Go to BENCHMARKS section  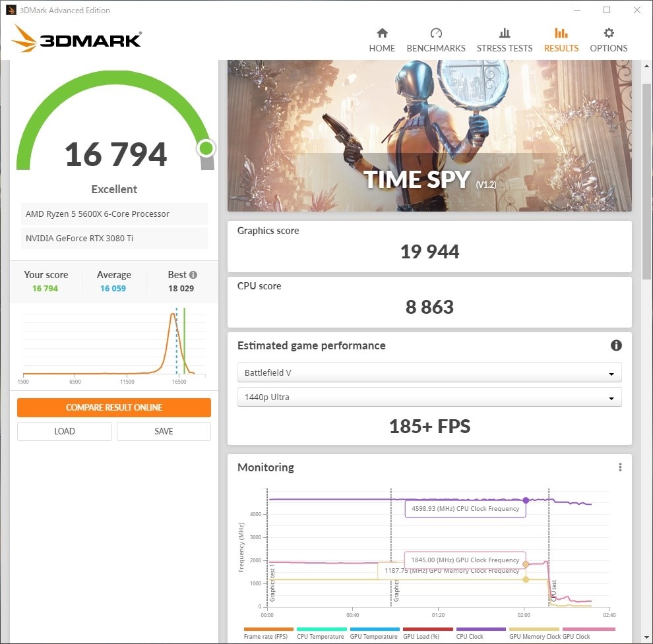click(x=435, y=40)
